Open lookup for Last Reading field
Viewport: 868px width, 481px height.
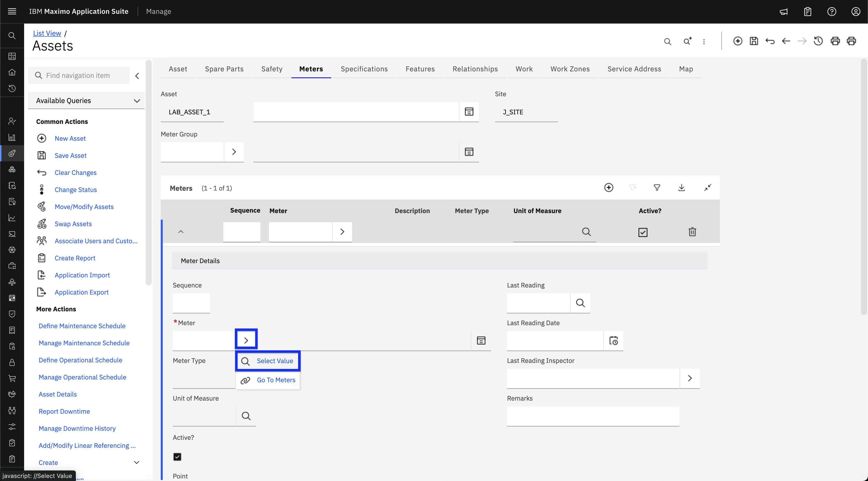coord(580,303)
